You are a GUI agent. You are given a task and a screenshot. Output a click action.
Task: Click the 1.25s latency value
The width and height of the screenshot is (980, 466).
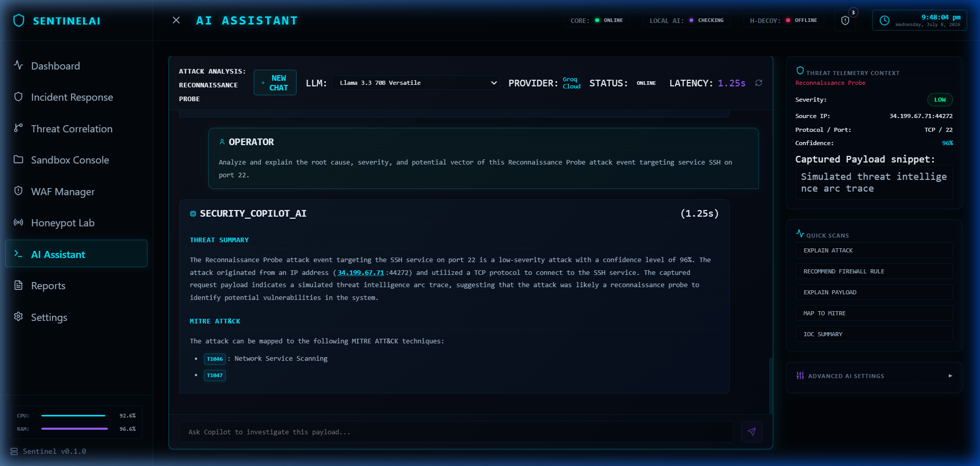[x=731, y=83]
